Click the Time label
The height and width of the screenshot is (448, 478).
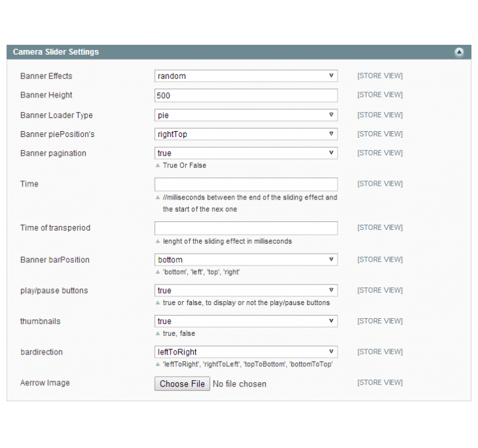(29, 184)
